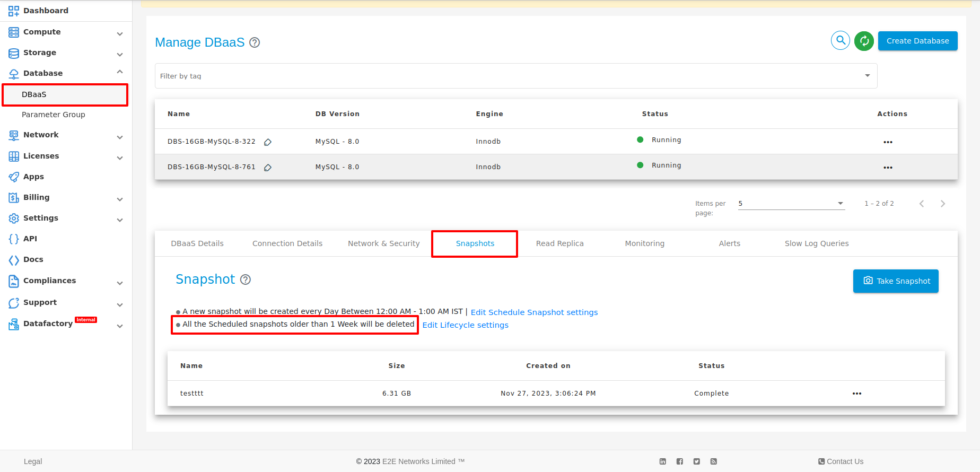Select the DBS-16GB-MySQL-8-761 database name
Image resolution: width=980 pixels, height=472 pixels.
tap(212, 167)
